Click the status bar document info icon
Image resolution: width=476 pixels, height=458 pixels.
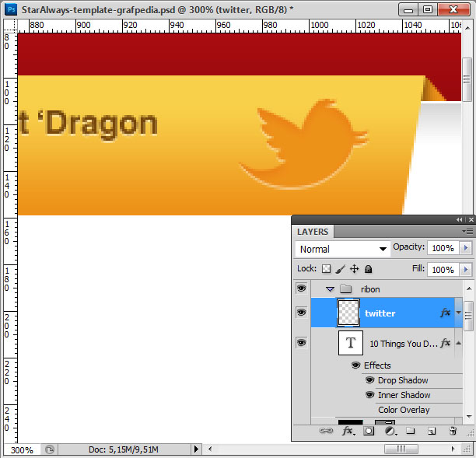pos(50,449)
